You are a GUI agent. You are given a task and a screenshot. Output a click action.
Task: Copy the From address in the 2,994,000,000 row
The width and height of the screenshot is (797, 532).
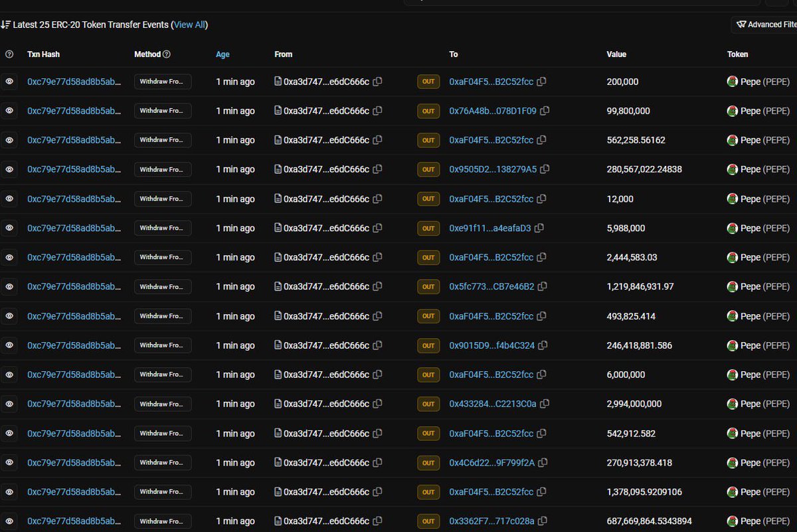click(x=377, y=404)
